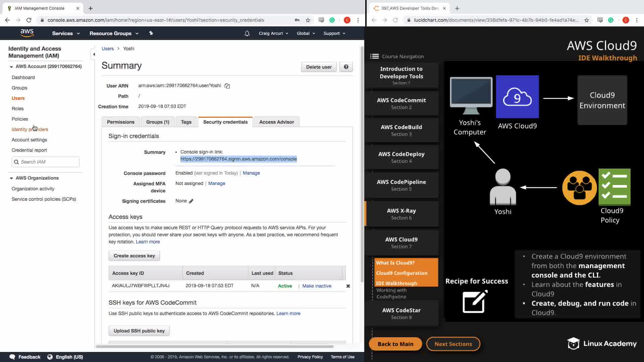Open the help question mark button
The height and width of the screenshot is (362, 644).
346,67
